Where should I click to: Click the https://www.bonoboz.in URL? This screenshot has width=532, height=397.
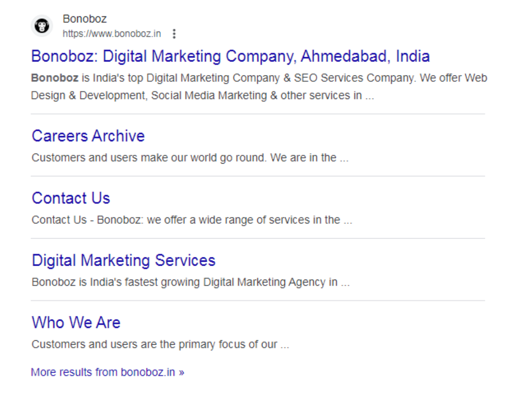pos(112,34)
